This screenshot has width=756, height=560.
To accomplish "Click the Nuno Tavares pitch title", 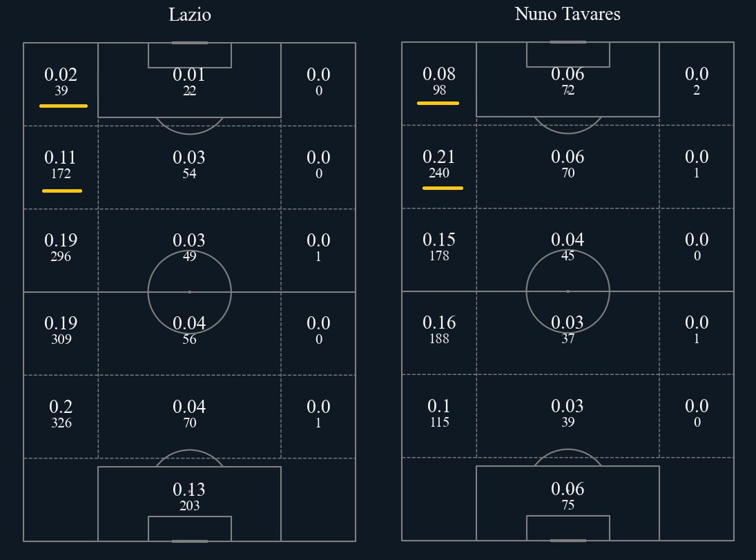I will pos(568,14).
